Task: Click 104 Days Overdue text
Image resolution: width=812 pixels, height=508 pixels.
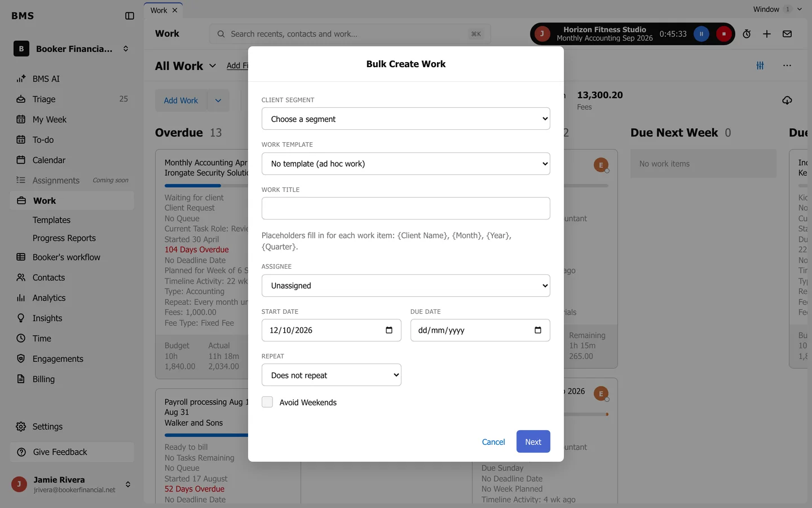Action: click(x=197, y=249)
